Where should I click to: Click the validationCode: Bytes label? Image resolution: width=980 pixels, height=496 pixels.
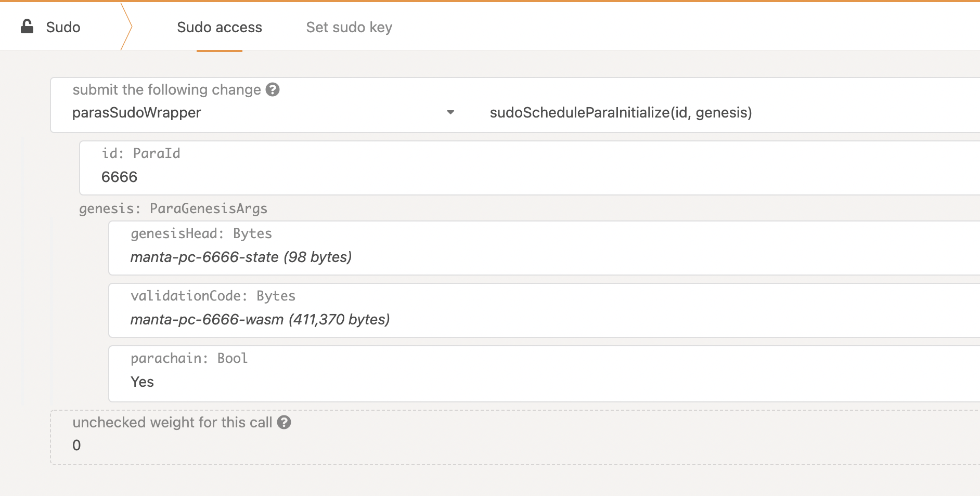[x=213, y=296]
